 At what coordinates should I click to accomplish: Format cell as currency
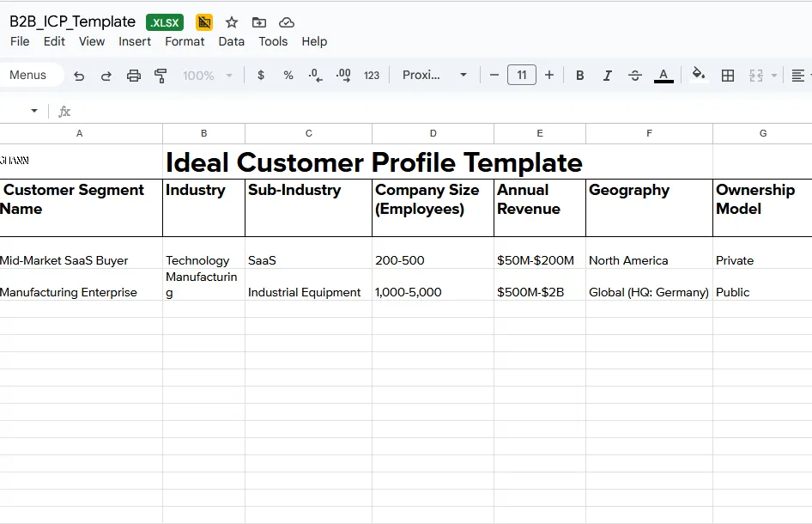[x=261, y=76]
